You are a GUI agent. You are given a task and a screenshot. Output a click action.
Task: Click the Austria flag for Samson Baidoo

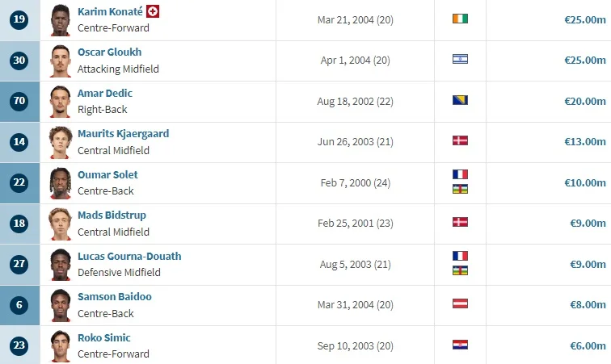coord(461,304)
